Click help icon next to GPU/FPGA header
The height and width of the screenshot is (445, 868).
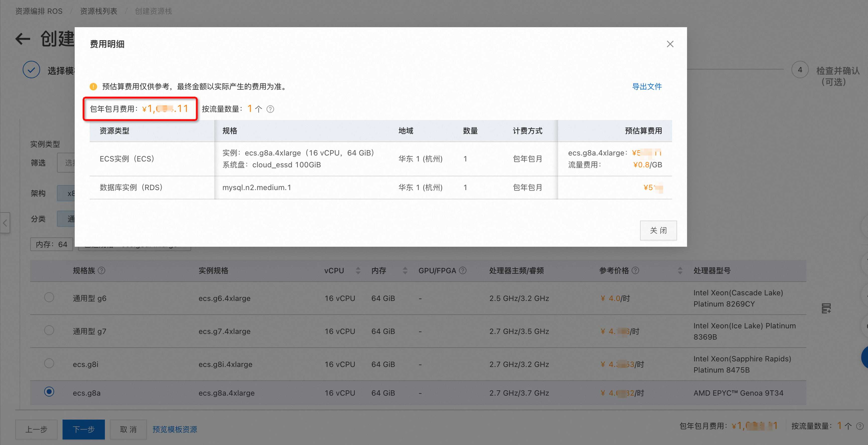click(x=463, y=270)
